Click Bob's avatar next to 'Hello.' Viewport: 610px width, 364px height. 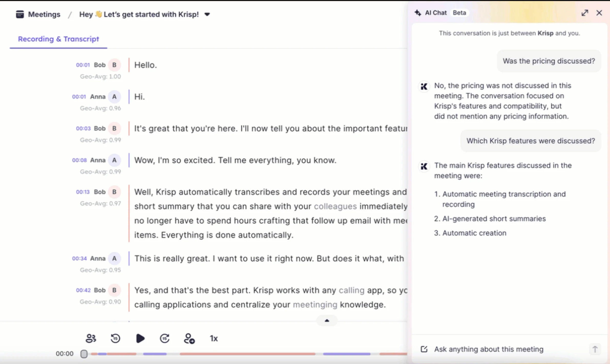click(114, 65)
